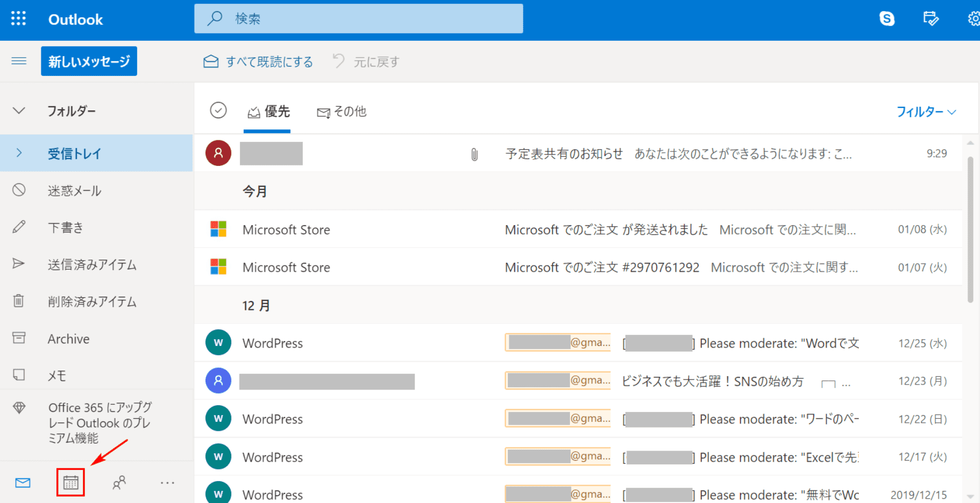Switch to the その他 tab
The height and width of the screenshot is (503, 980).
pyautogui.click(x=341, y=111)
